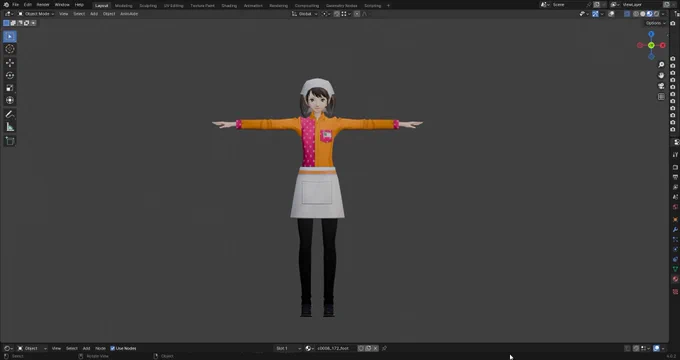Open viewport Options dropdown
The width and height of the screenshot is (680, 360).
(655, 23)
